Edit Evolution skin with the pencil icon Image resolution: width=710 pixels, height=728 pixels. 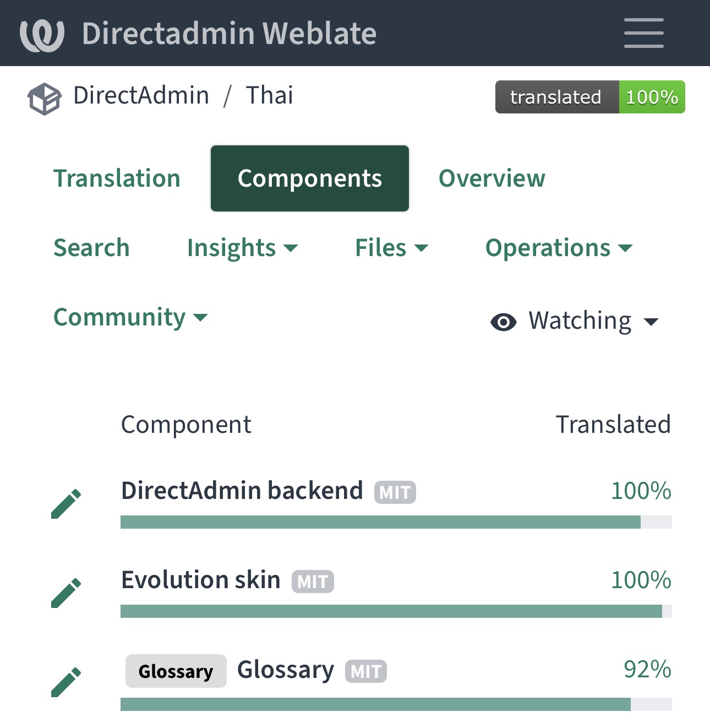(66, 593)
